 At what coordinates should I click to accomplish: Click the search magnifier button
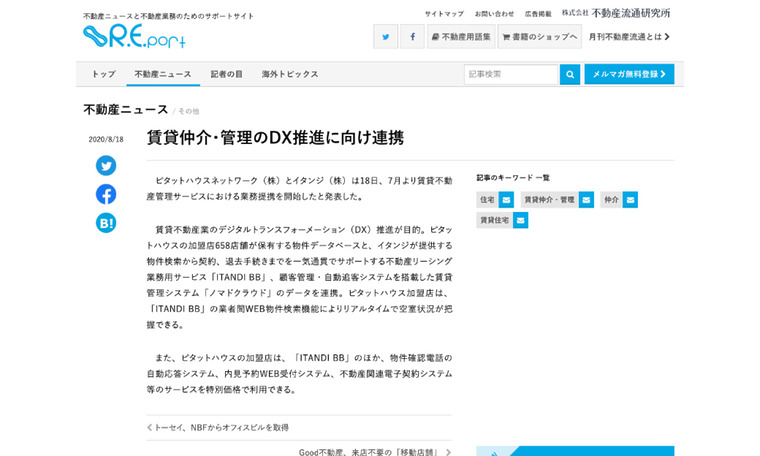point(569,74)
